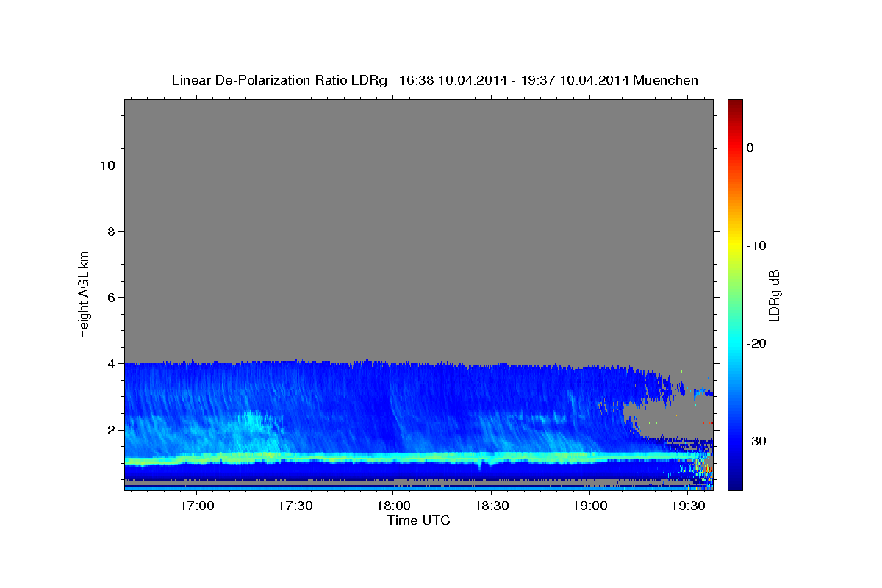Viewport: 882px width, 588px height.
Task: Click the plot title 'Linear De-Polarization Ratio LDRg'
Action: click(x=279, y=80)
